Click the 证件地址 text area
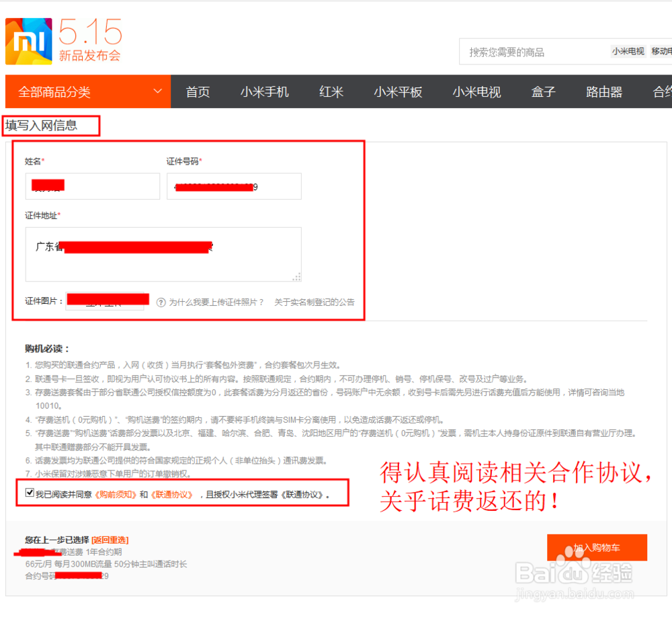Viewport: 672px width, 617px height. click(x=163, y=254)
